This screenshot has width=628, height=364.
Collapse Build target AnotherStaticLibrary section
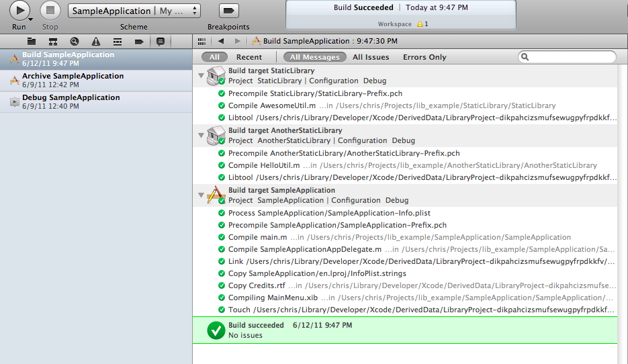[201, 136]
